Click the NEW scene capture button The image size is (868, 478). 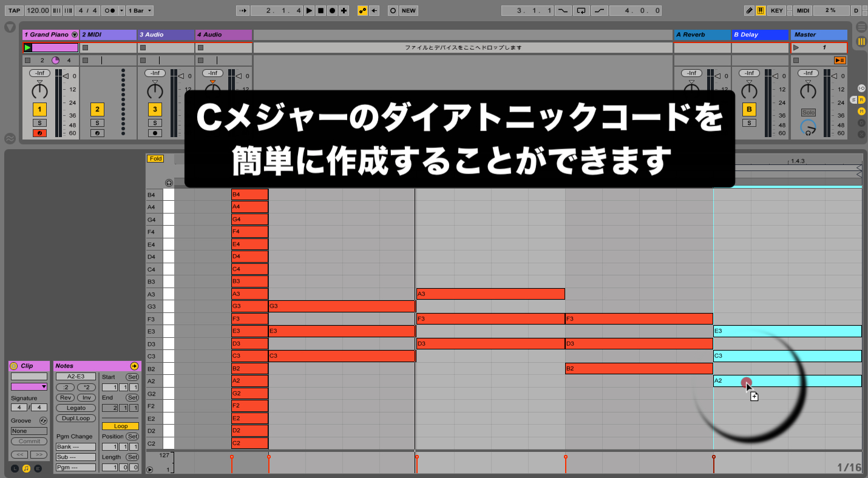(x=409, y=10)
